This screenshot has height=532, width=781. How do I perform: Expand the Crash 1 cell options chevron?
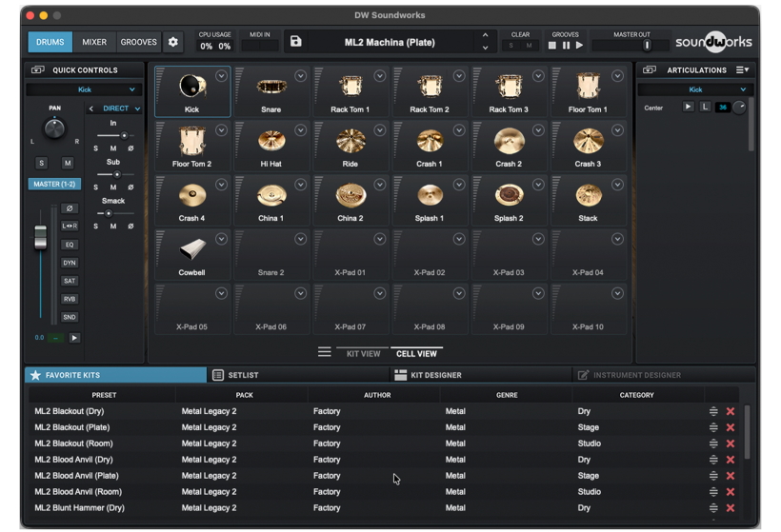(459, 129)
